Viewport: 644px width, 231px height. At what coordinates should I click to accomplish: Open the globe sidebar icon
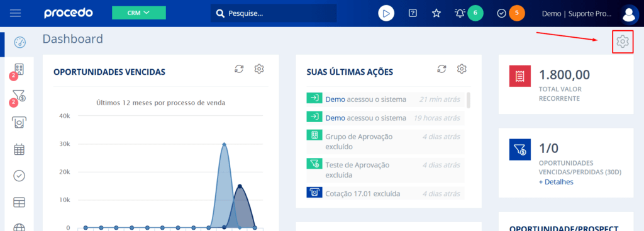[x=19, y=227]
